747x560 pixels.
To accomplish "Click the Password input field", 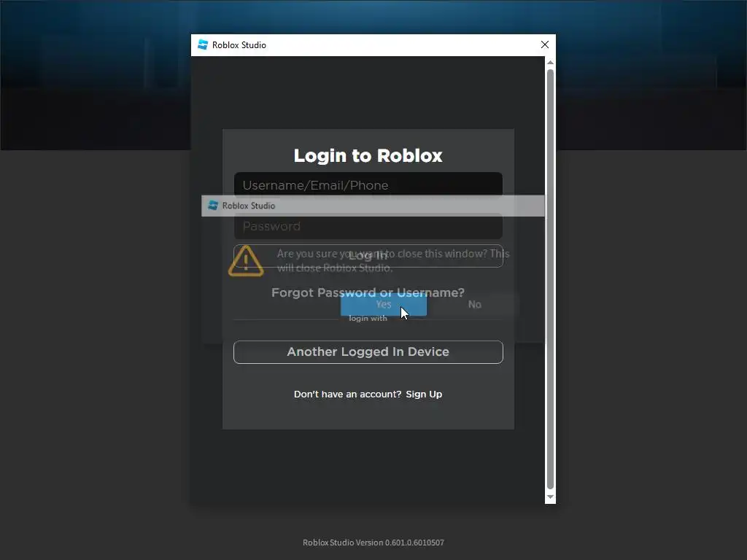I will 368,226.
